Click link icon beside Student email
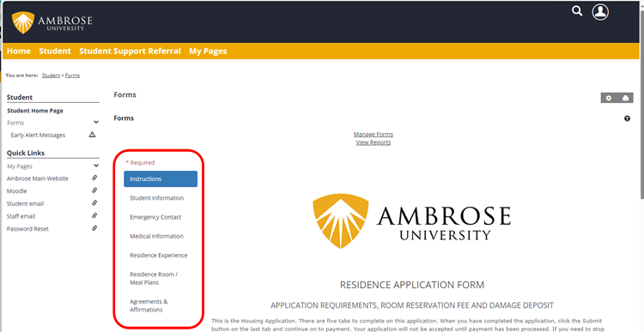 [94, 203]
